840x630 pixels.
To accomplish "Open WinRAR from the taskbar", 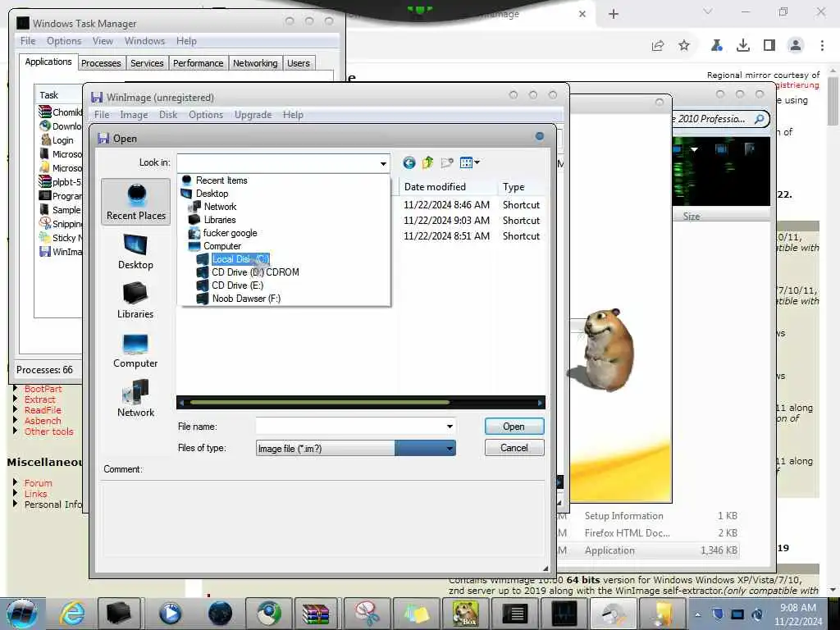I will click(316, 614).
